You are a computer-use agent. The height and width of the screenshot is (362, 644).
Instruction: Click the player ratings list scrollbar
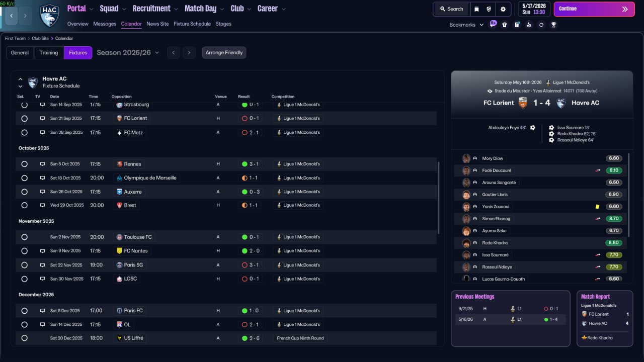pyautogui.click(x=629, y=195)
